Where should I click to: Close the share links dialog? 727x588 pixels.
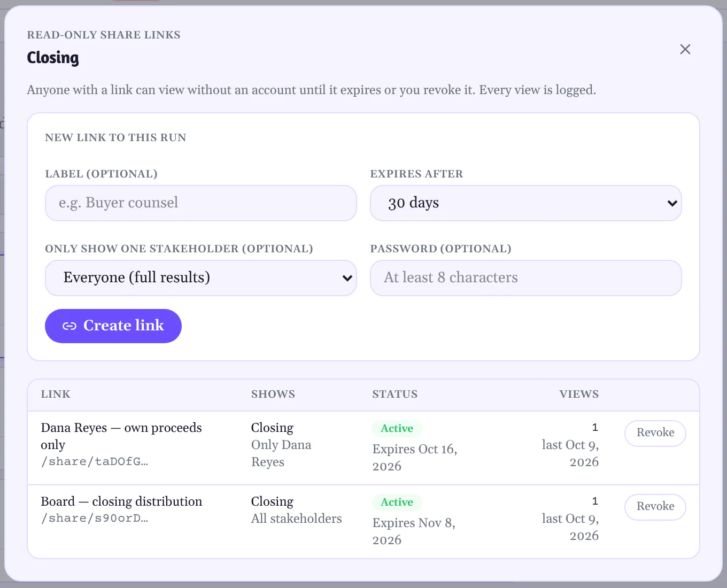coord(685,49)
